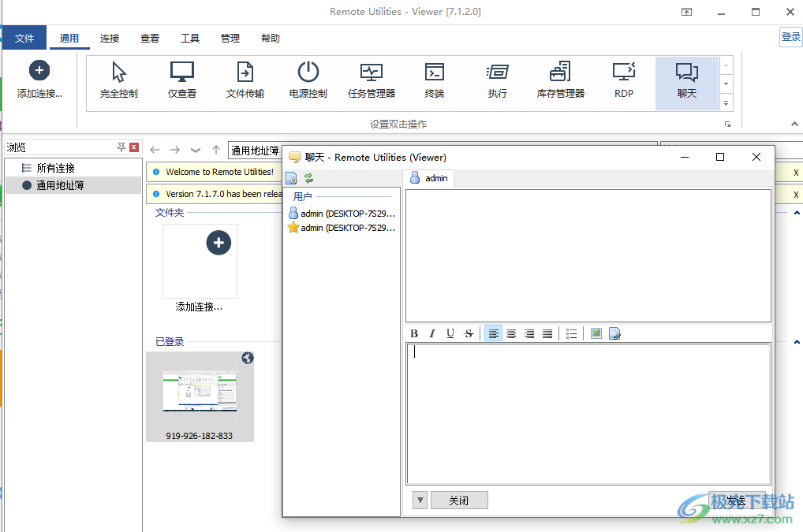Select 通用地址簿 in browse tree
The height and width of the screenshot is (532, 803).
pos(73,185)
